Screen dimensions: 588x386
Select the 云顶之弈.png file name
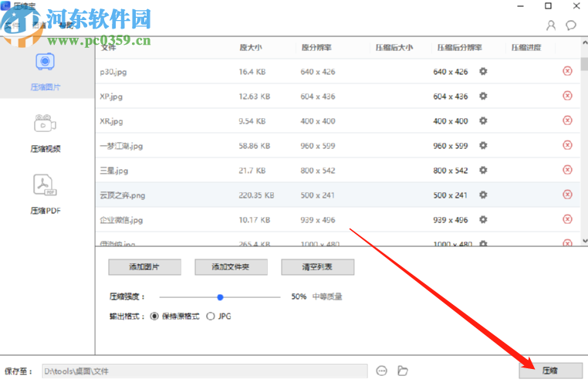[x=122, y=195]
